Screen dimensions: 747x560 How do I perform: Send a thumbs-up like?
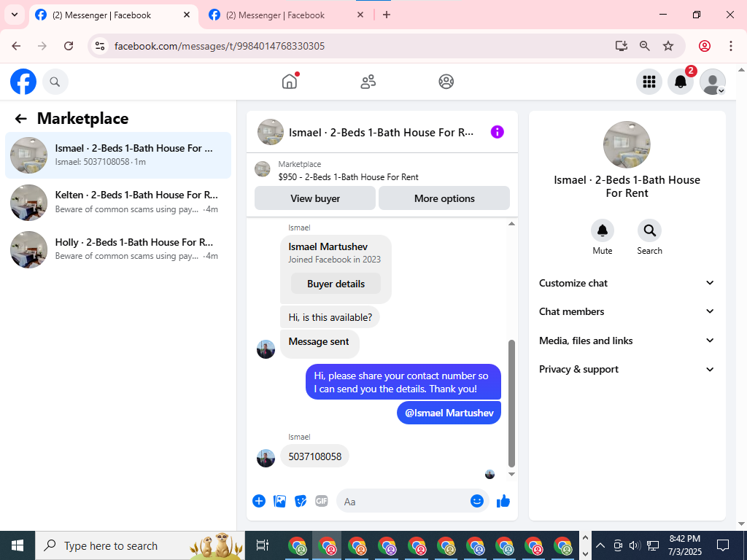503,501
